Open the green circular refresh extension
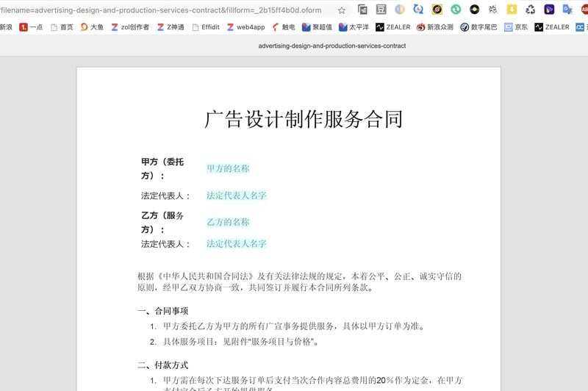This screenshot has width=588, height=391. click(456, 10)
